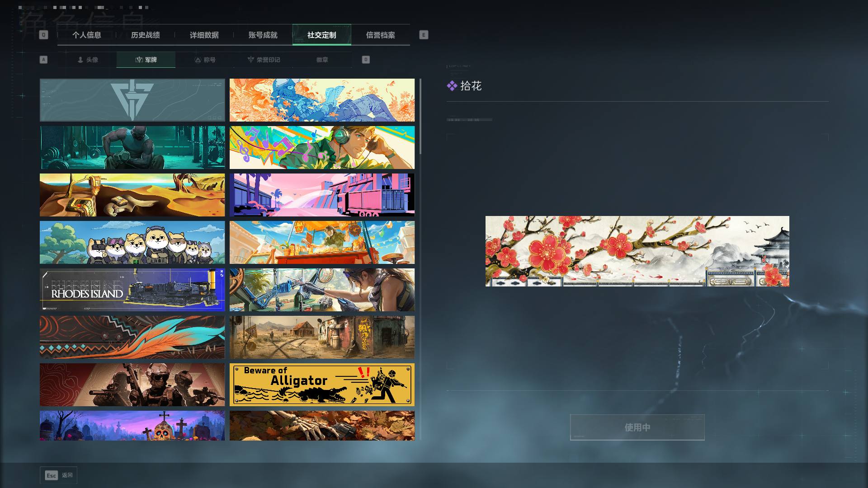Choose the Beware of Alligator dog tag

[x=322, y=385]
